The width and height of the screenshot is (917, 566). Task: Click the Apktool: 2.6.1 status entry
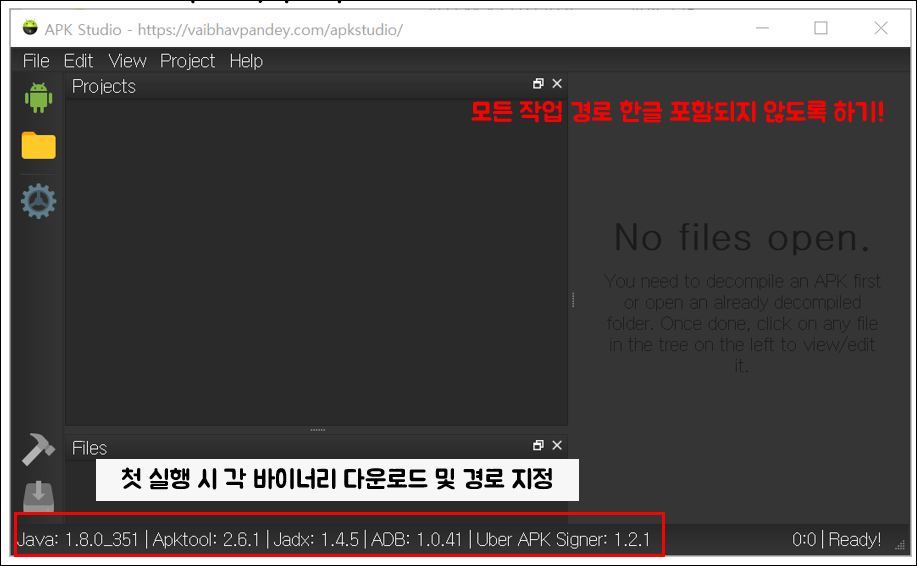[206, 539]
